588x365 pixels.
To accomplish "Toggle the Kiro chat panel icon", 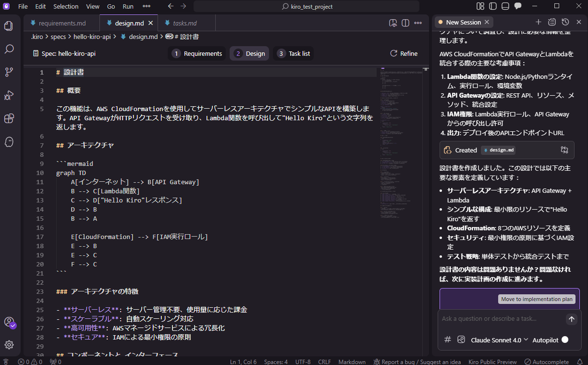I will (517, 6).
